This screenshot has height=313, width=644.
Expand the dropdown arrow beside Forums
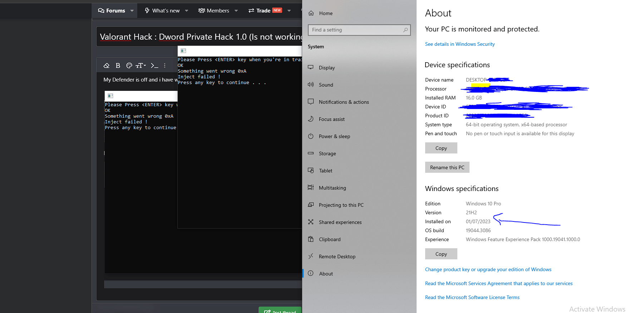[x=132, y=11]
